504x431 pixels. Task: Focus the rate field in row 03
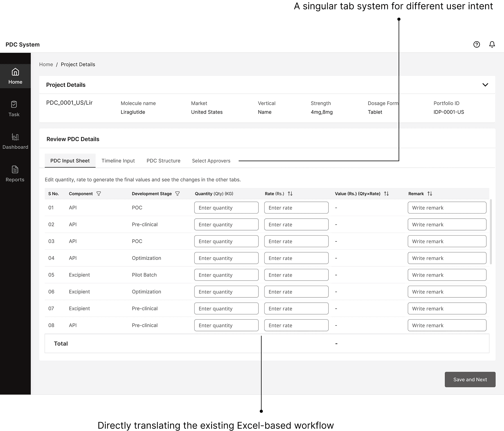click(x=296, y=241)
